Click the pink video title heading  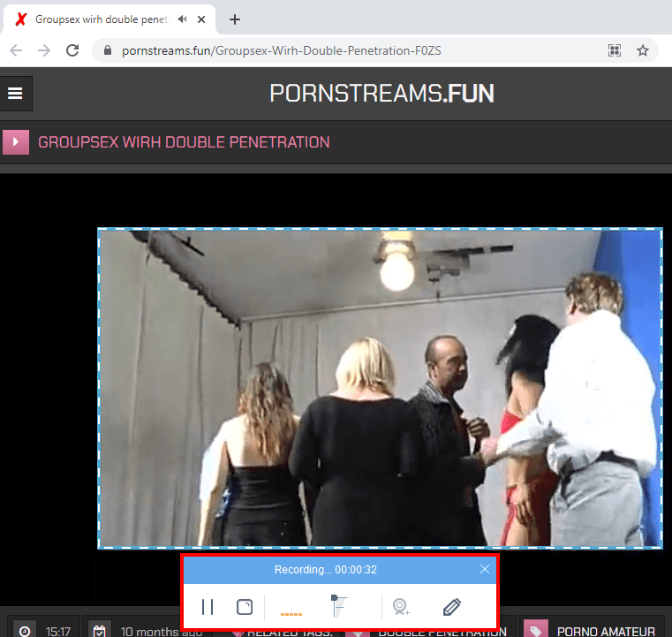tap(184, 142)
